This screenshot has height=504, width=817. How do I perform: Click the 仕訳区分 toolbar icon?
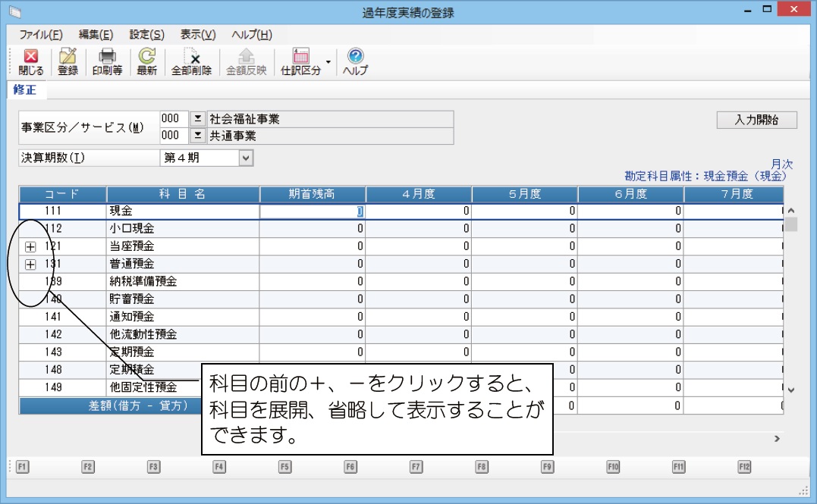(300, 61)
